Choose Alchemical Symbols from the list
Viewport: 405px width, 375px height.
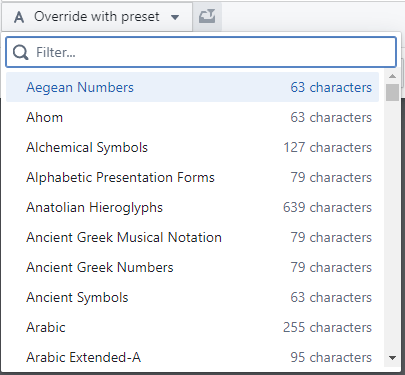[192, 147]
